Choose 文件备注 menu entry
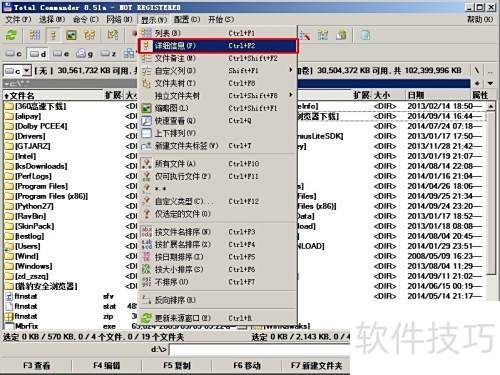This screenshot has height=375, width=500. pyautogui.click(x=217, y=58)
